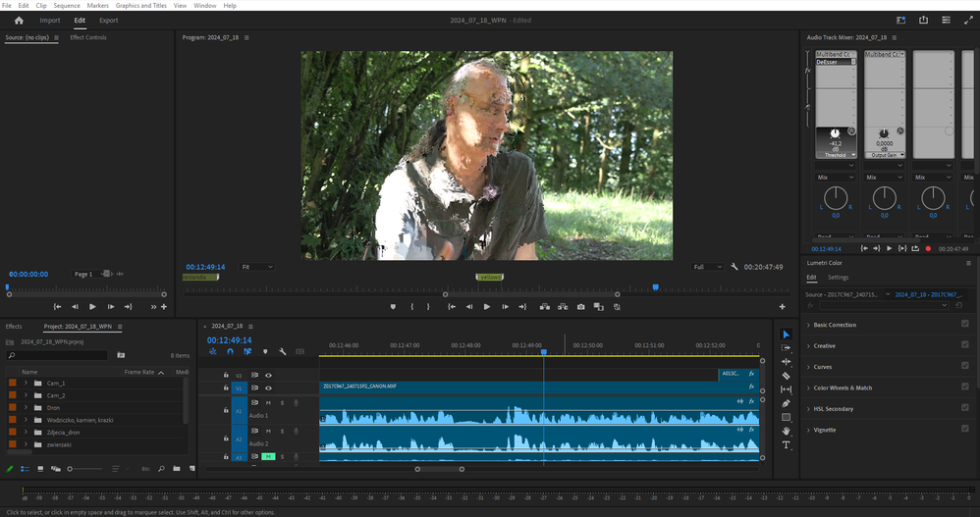980x517 pixels.
Task: Toggle V1 track output eye
Action: 268,388
